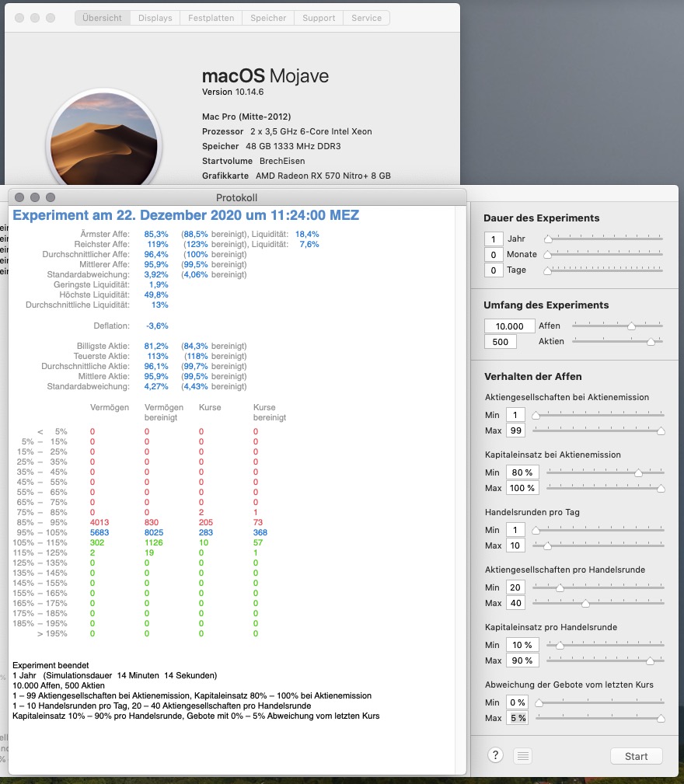Click Max slider for Abweichung der Gebote
The image size is (684, 784).
(600, 718)
